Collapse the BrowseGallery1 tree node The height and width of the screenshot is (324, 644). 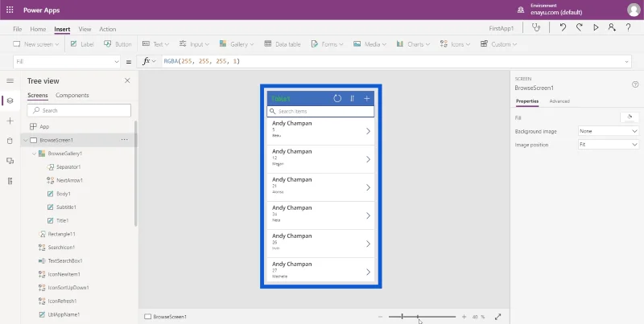(x=34, y=154)
